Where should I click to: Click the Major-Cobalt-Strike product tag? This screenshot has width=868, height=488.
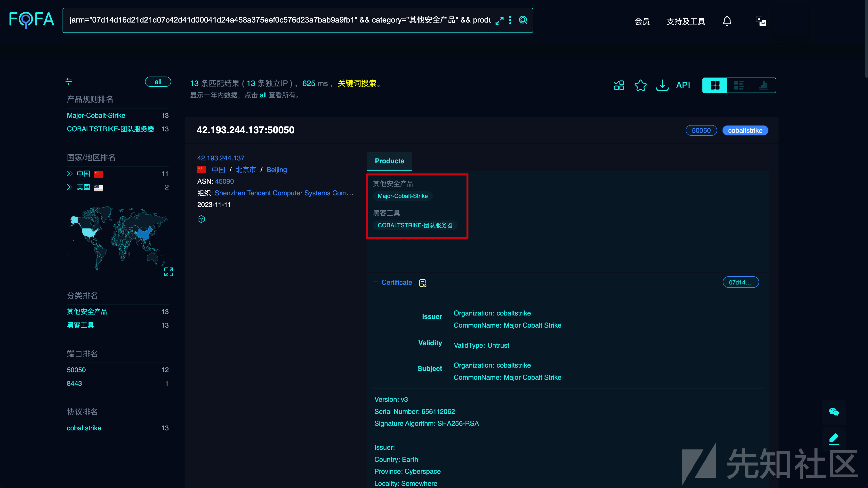[403, 196]
